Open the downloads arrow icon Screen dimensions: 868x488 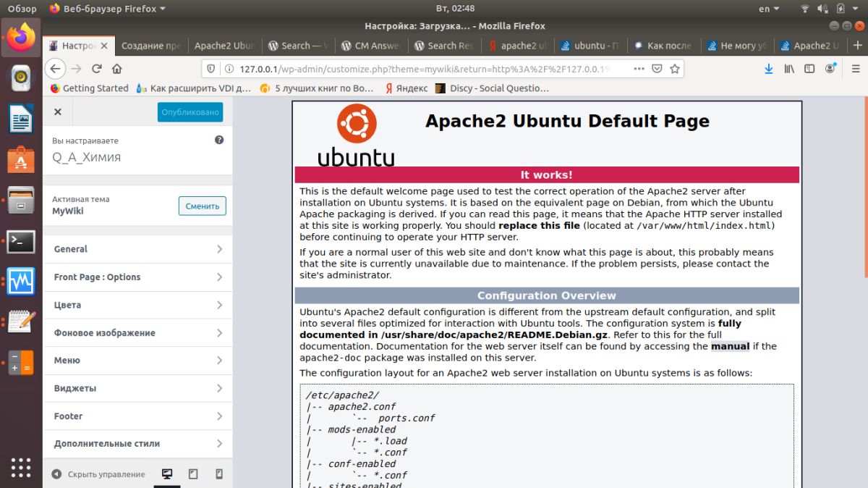(x=769, y=69)
